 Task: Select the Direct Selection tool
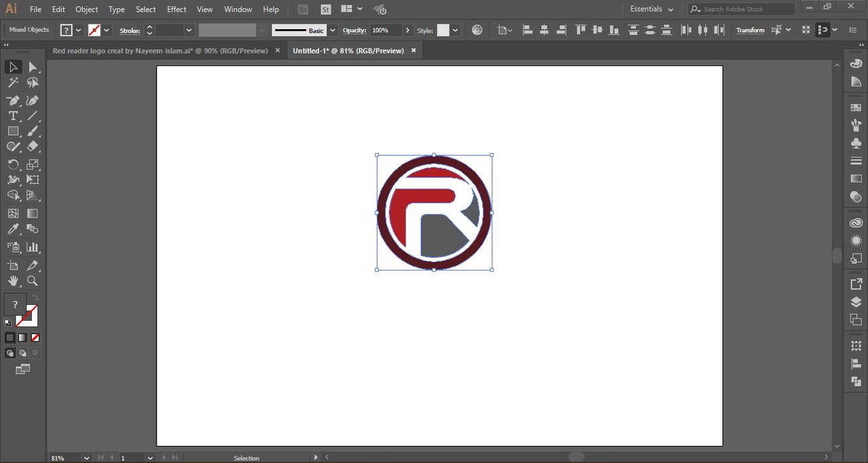click(x=33, y=67)
